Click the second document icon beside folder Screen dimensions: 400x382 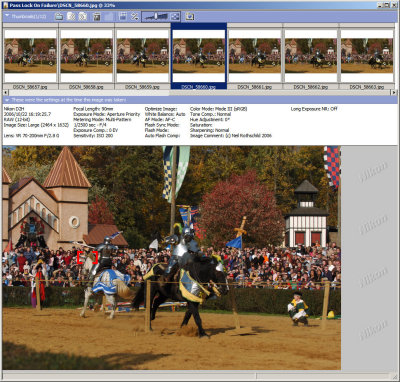tap(71, 16)
